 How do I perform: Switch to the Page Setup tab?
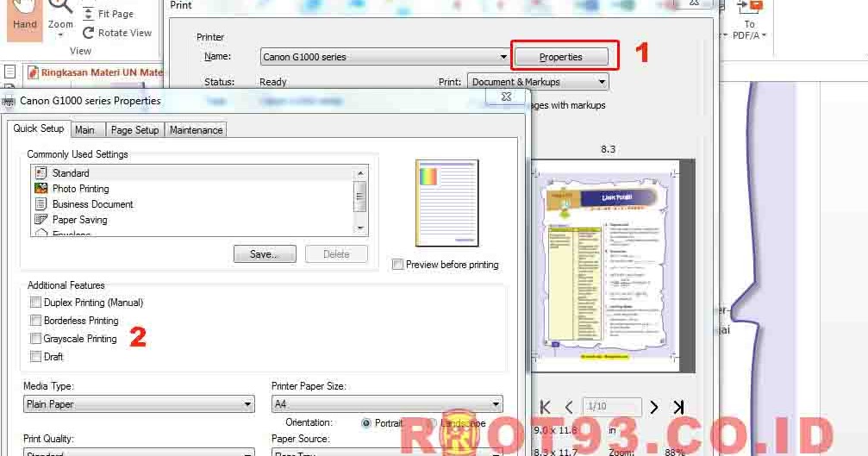[x=134, y=130]
